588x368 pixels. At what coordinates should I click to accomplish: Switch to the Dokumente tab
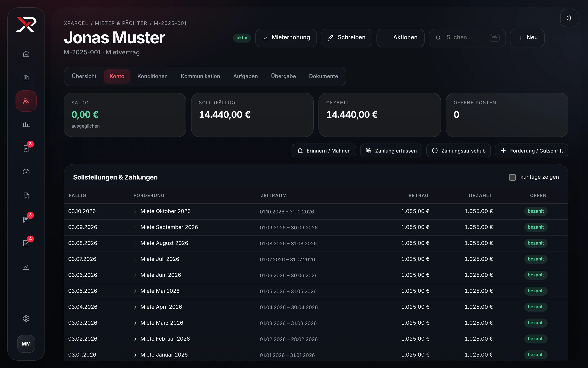[x=323, y=76]
